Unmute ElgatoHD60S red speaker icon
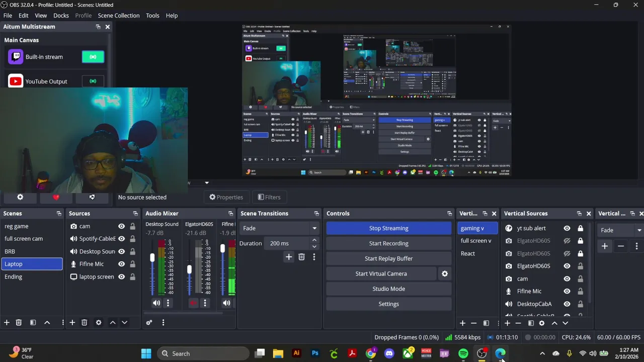644x362 pixels. tap(193, 303)
